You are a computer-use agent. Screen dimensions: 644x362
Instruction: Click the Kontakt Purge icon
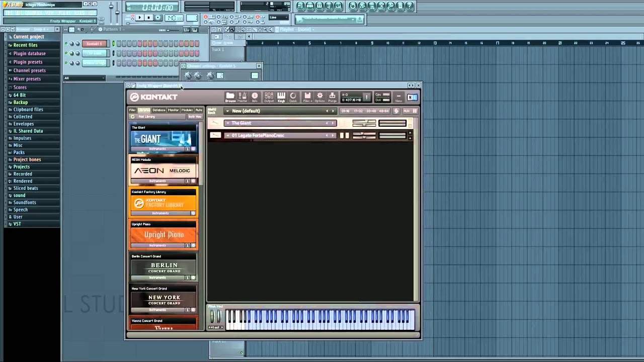click(332, 97)
